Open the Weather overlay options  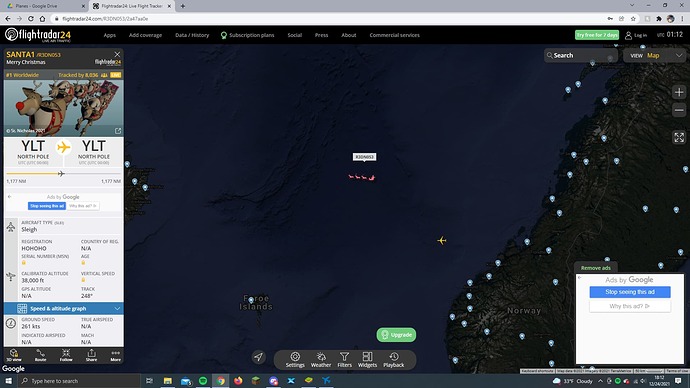321,359
